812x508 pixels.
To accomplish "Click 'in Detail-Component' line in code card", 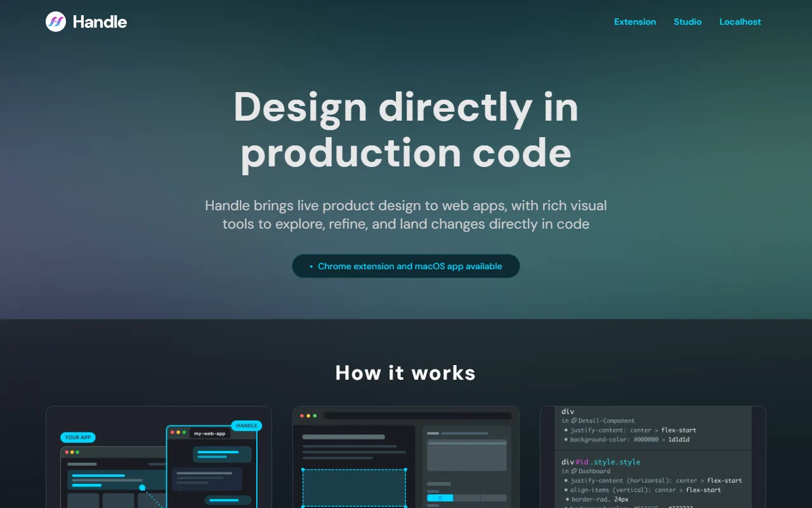I will (598, 420).
